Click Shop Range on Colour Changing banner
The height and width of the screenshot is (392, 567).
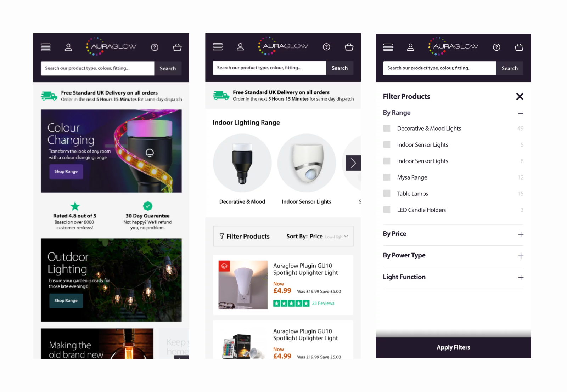coord(66,172)
